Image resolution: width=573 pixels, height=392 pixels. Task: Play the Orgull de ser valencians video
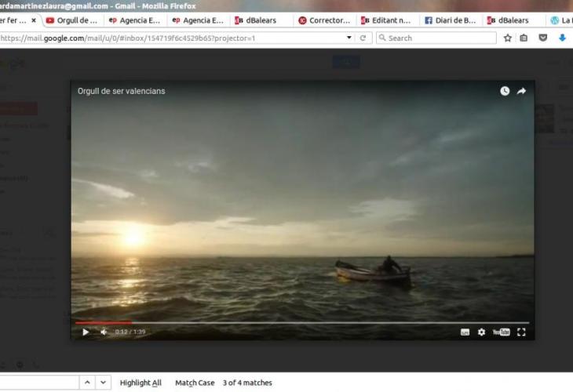click(x=86, y=332)
